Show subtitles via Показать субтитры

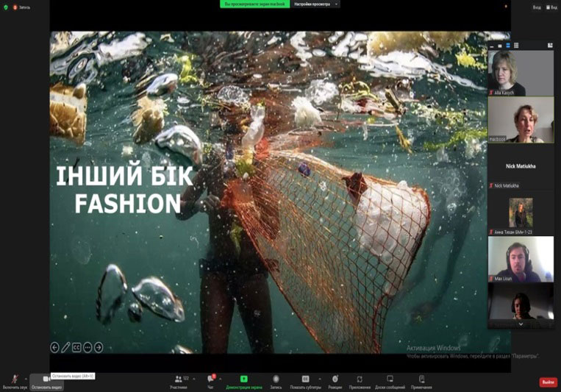305,382
